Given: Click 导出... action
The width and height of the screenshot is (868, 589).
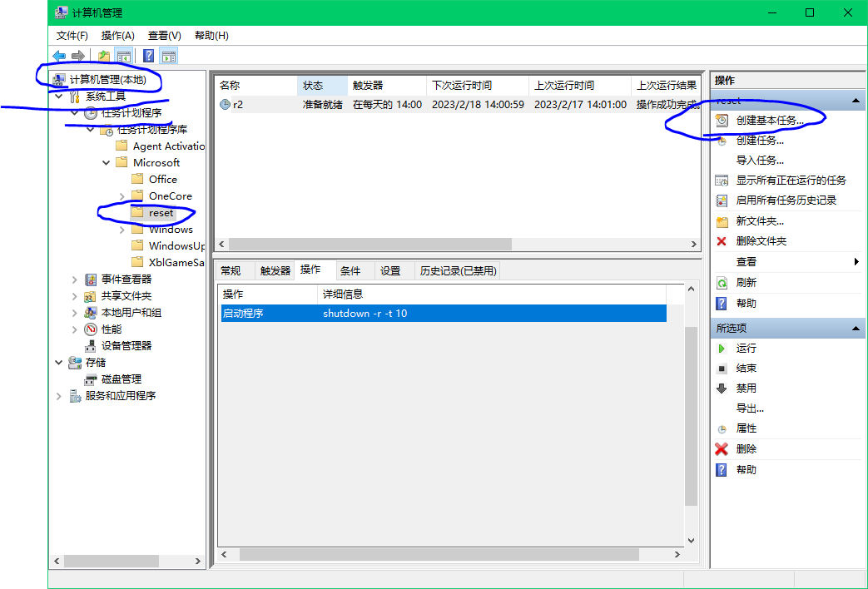Looking at the screenshot, I should [x=750, y=408].
